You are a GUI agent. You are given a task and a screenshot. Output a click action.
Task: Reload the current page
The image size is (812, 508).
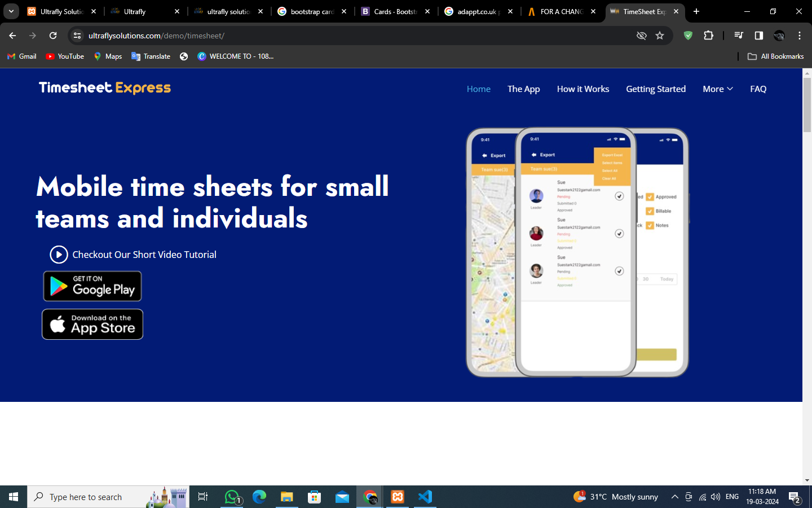53,36
